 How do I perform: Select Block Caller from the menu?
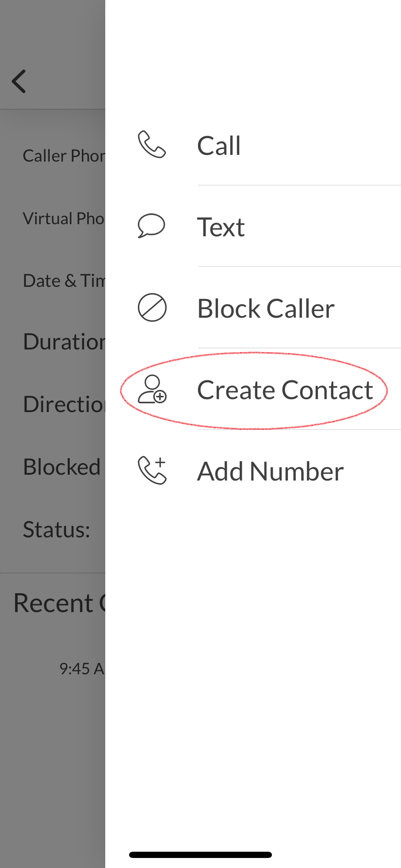click(x=266, y=308)
